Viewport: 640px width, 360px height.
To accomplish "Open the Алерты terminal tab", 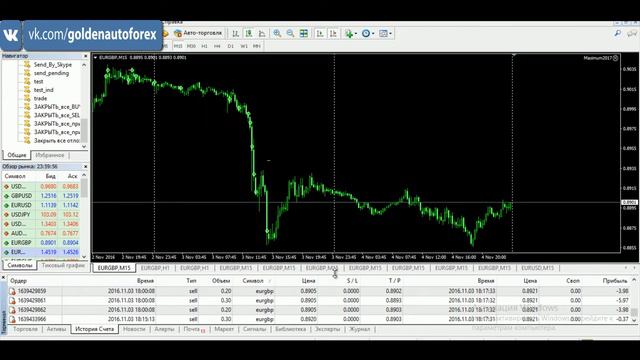I will pyautogui.click(x=164, y=329).
